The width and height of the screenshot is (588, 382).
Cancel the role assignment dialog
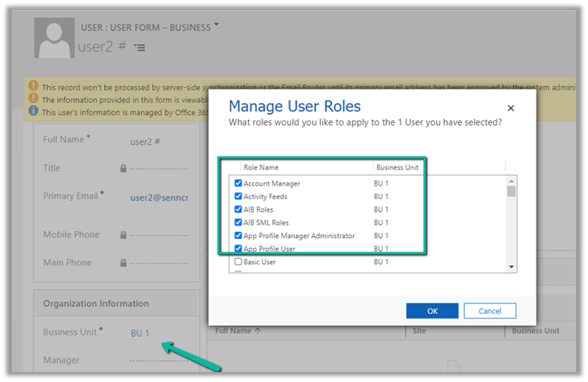pyautogui.click(x=489, y=310)
